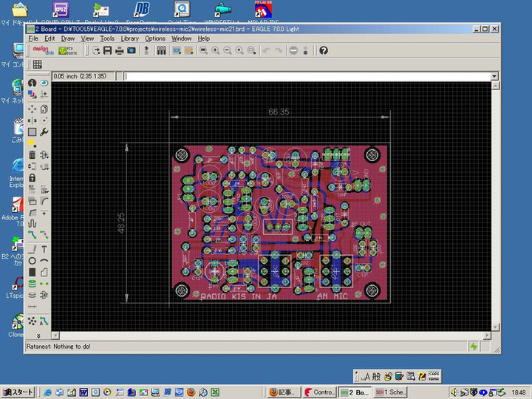Select the Move tool
This screenshot has width=532, height=399.
[33, 108]
